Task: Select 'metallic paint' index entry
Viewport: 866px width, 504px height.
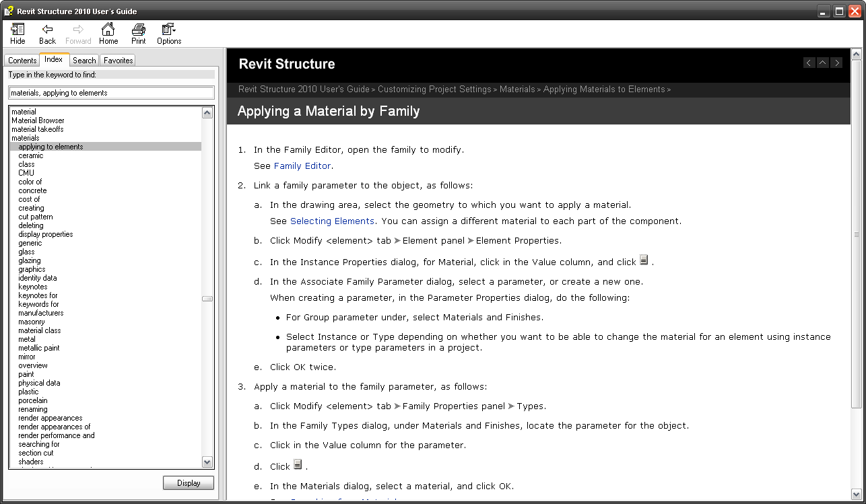Action: tap(39, 348)
